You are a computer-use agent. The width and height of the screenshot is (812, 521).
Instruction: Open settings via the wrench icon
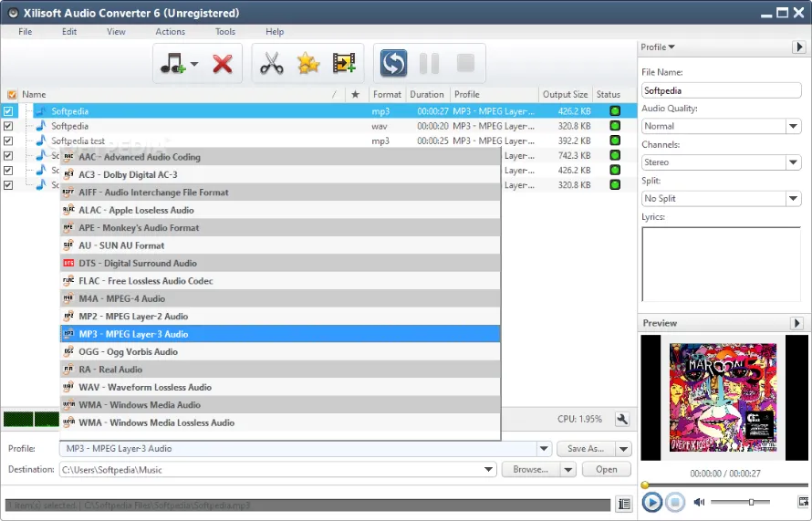[622, 419]
